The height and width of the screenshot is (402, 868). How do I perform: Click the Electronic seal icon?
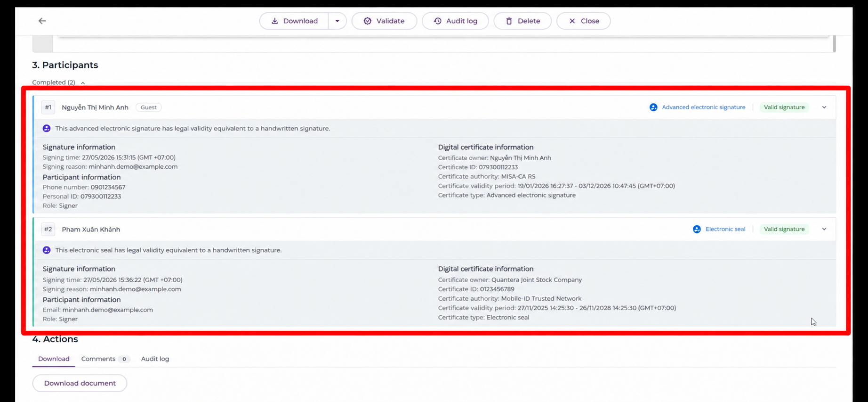click(697, 229)
